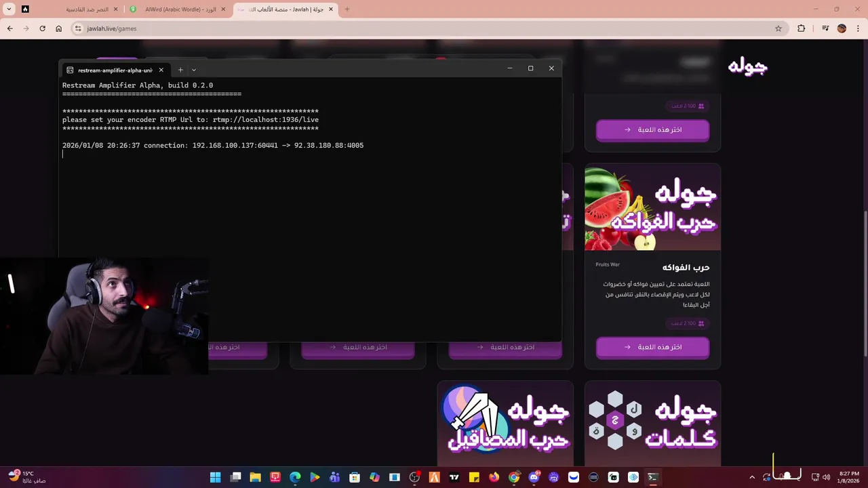The height and width of the screenshot is (488, 868).
Task: Open media controls icon in Chrome toolbar
Action: 825,28
